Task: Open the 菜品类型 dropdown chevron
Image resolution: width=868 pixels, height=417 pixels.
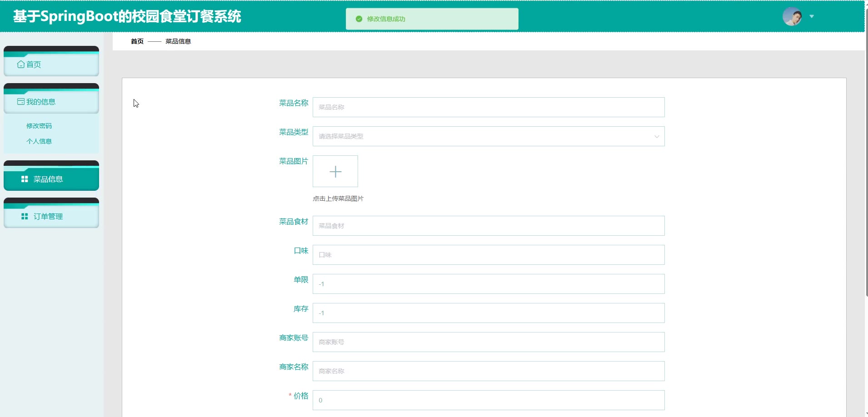Action: coord(657,136)
